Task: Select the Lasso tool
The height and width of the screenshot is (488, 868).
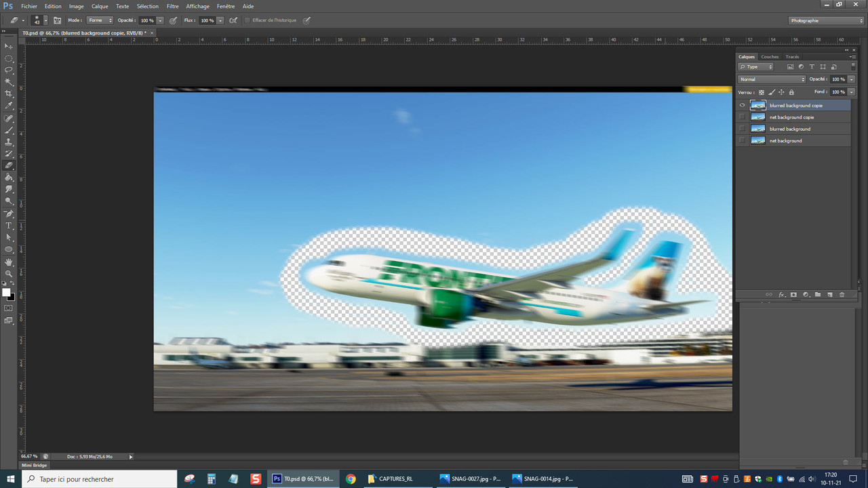Action: coord(9,70)
